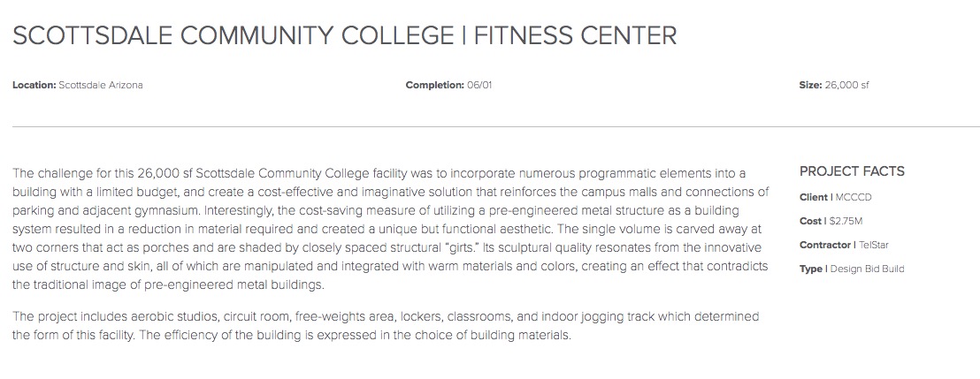
Task: Select the Completion label
Action: [x=435, y=85]
